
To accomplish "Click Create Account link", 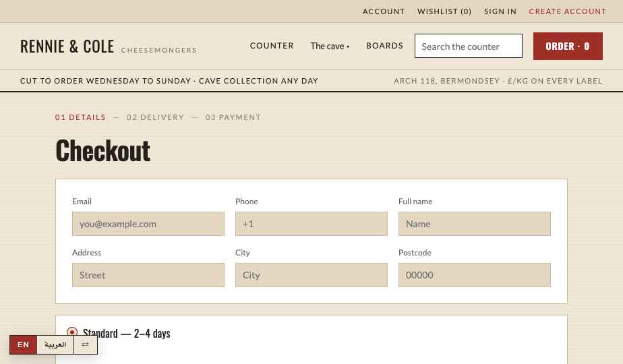I will coord(568,11).
